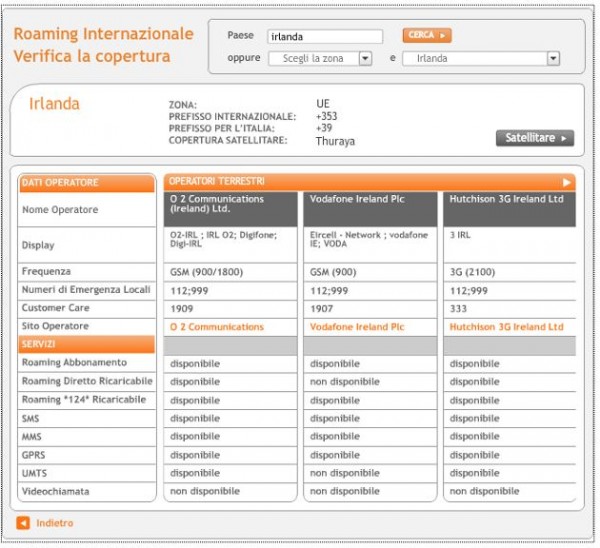
Task: Click the orange Indietro back arrow icon
Action: coord(23,523)
